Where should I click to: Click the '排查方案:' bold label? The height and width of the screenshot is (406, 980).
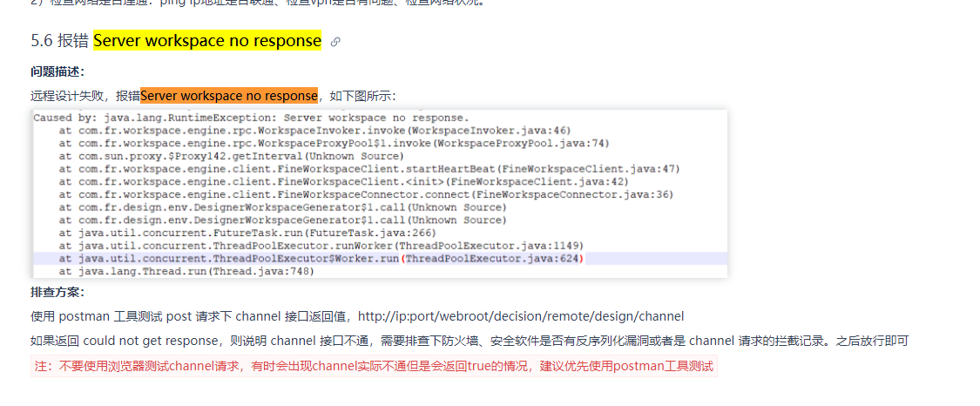57,293
